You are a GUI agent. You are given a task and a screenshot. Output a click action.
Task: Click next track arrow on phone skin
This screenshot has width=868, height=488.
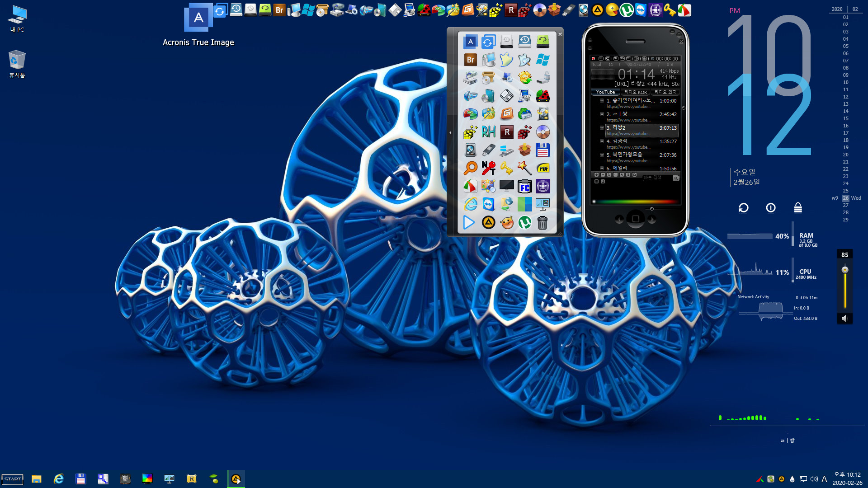[x=652, y=219]
